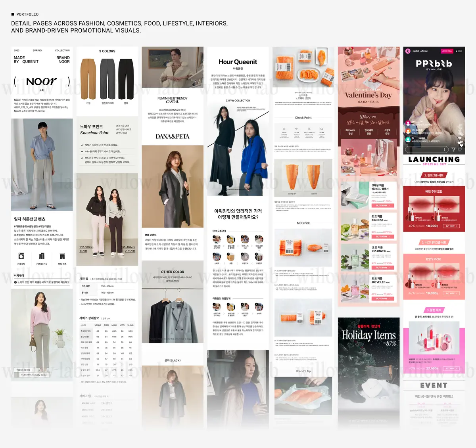Click BUY NOW for perfume #15 UNVEIL
The height and width of the screenshot is (448, 476).
tap(382, 268)
